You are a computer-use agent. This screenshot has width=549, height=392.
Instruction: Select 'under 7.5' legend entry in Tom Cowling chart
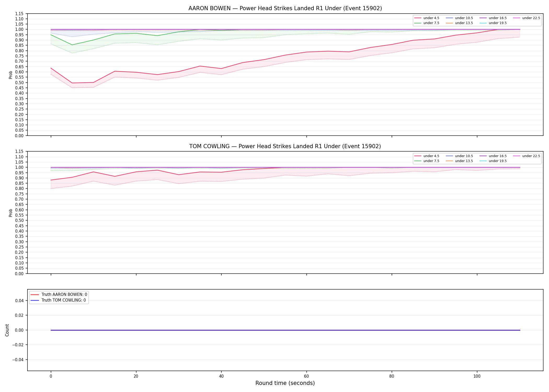point(427,161)
